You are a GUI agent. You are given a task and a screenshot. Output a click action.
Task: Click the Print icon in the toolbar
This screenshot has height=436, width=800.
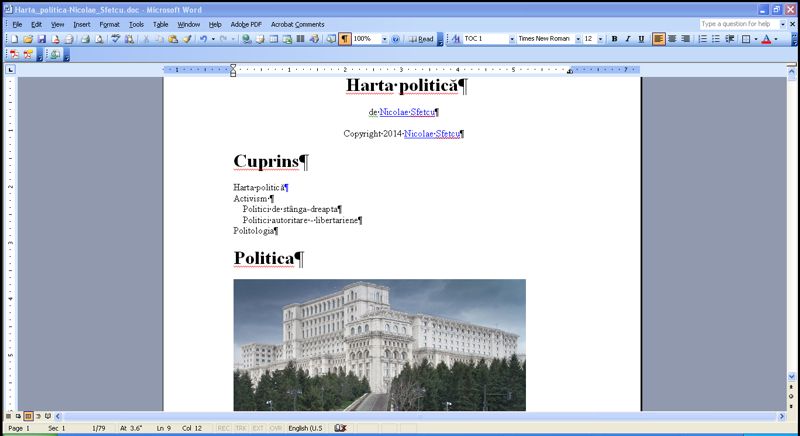(x=85, y=39)
